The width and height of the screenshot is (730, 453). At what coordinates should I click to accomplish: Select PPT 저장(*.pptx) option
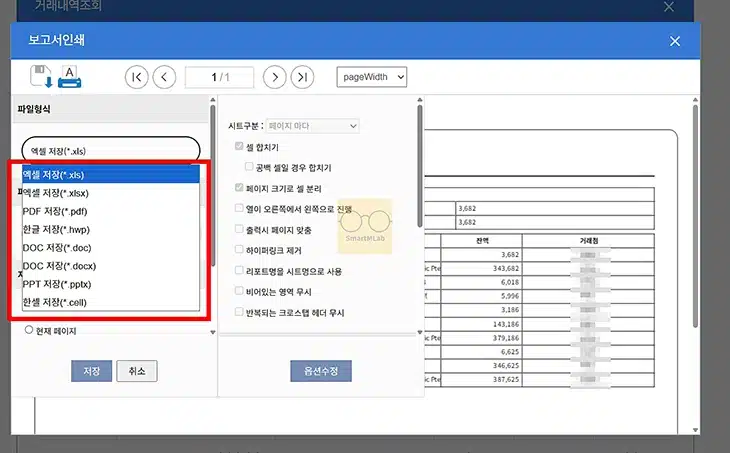[x=111, y=284]
